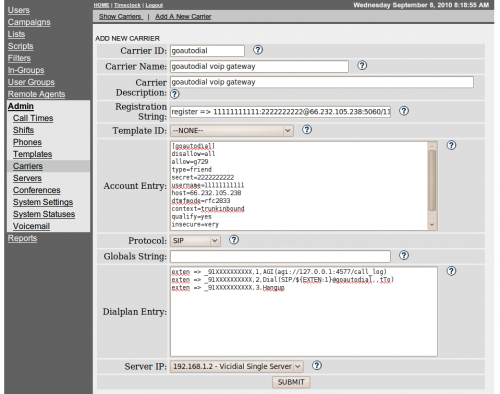The image size is (500, 394).
Task: Click Logout in top bar
Action: (x=154, y=5)
